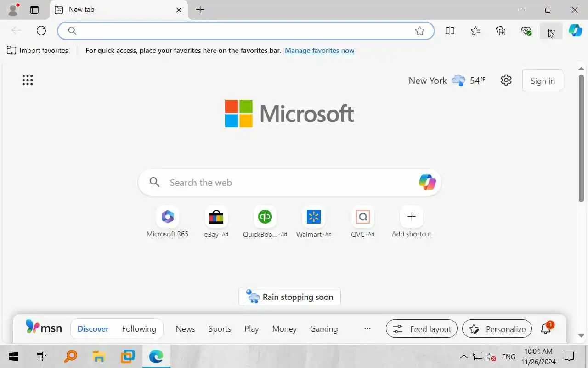The width and height of the screenshot is (588, 368).
Task: Open Windows notification center
Action: point(569,356)
